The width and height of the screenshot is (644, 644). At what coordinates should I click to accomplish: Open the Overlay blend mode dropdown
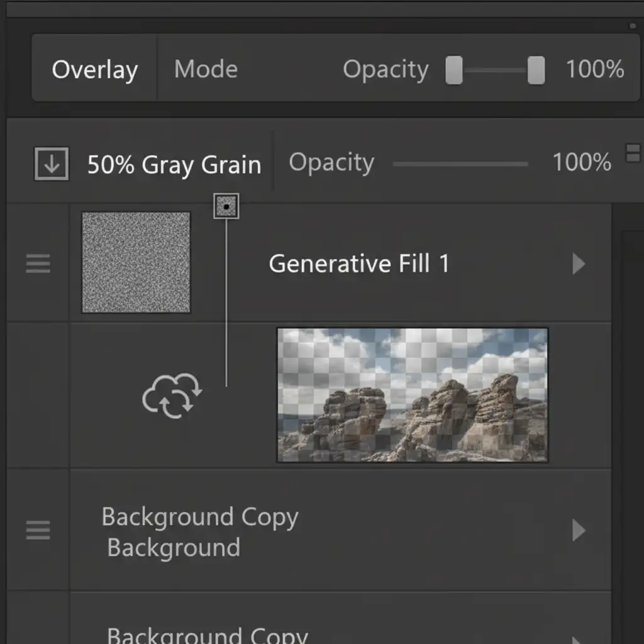95,69
